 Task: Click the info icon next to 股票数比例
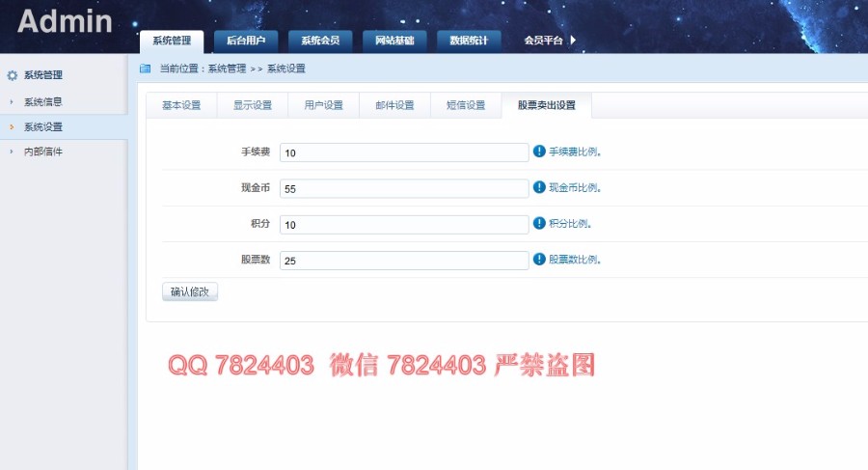pos(539,259)
